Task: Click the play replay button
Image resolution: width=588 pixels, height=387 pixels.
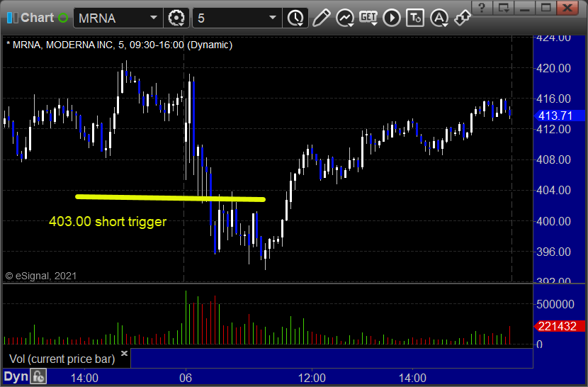Action: point(392,18)
